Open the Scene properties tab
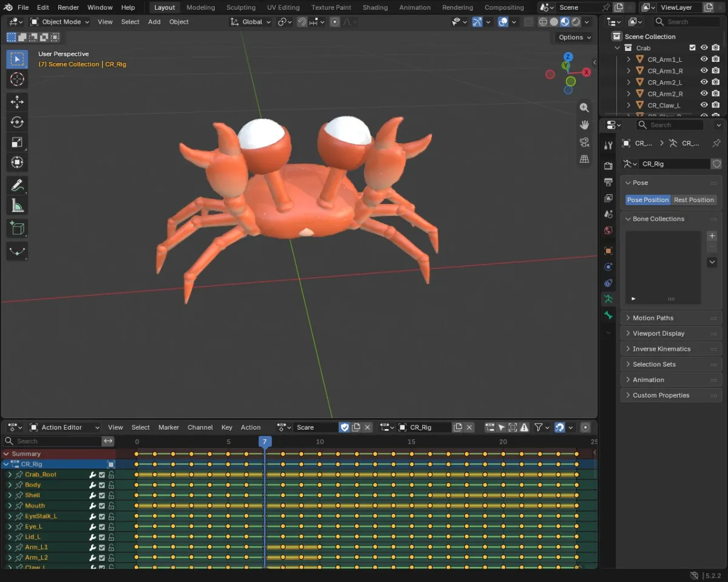This screenshot has width=728, height=582. coord(608,214)
